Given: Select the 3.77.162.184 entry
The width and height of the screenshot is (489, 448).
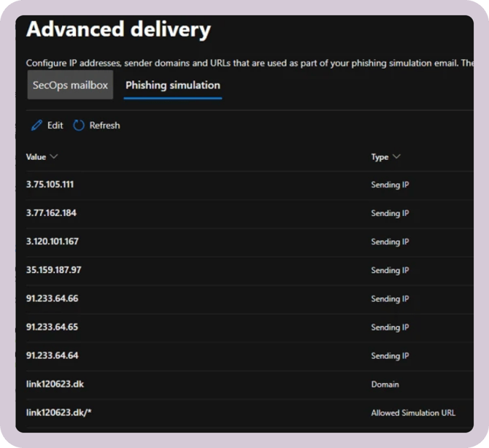Looking at the screenshot, I should pyautogui.click(x=51, y=213).
